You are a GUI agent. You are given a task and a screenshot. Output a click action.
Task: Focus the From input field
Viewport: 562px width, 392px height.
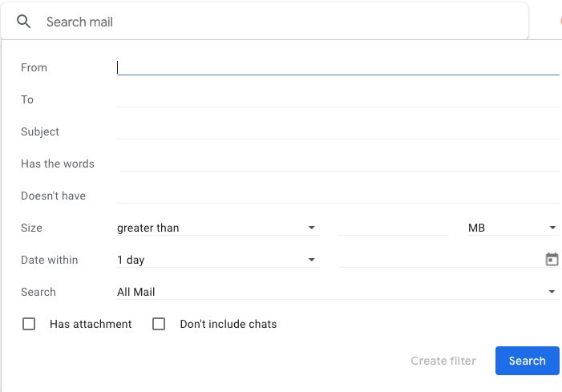pos(337,67)
